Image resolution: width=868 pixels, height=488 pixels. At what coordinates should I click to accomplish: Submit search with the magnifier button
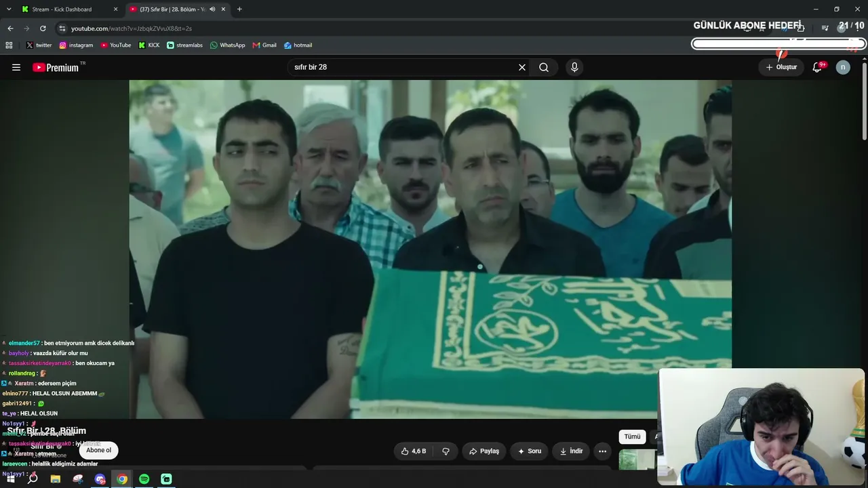[544, 67]
